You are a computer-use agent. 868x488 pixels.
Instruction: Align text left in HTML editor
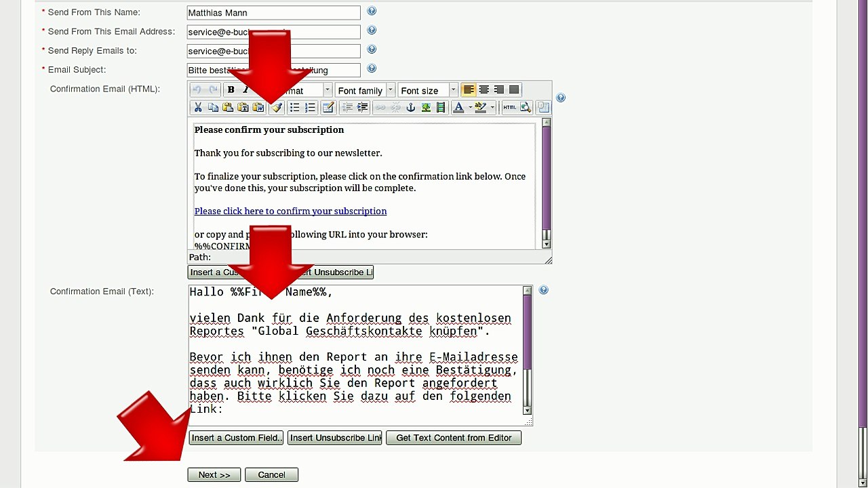(x=469, y=90)
